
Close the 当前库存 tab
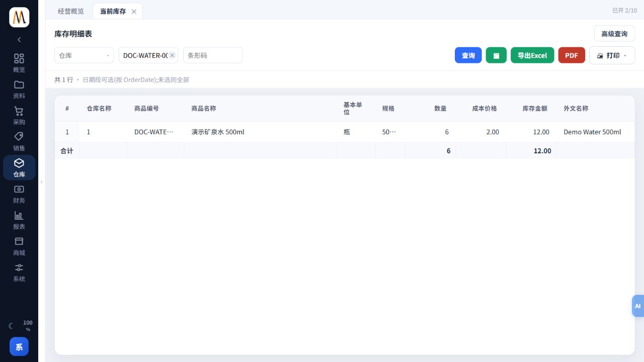point(134,12)
